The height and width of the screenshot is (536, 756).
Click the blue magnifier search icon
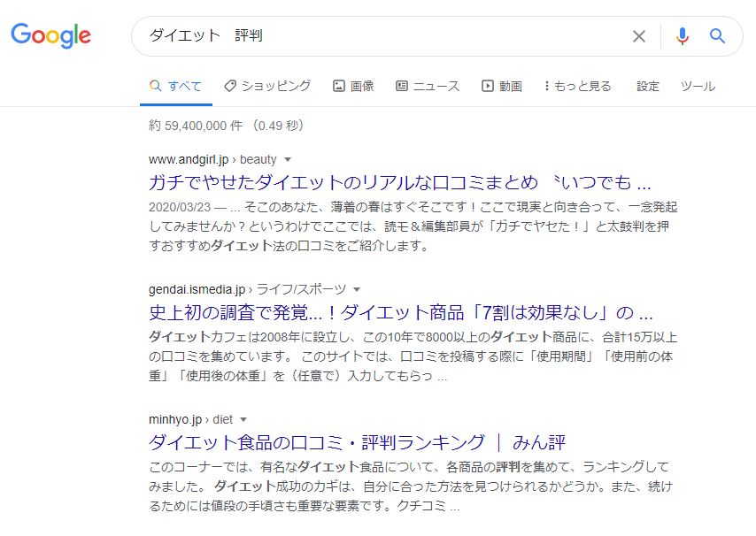[x=717, y=35]
